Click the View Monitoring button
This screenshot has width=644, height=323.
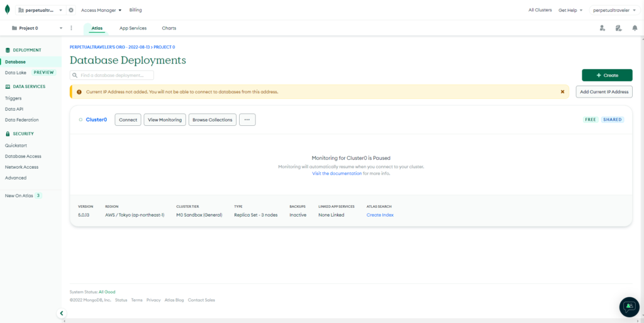[x=165, y=120]
